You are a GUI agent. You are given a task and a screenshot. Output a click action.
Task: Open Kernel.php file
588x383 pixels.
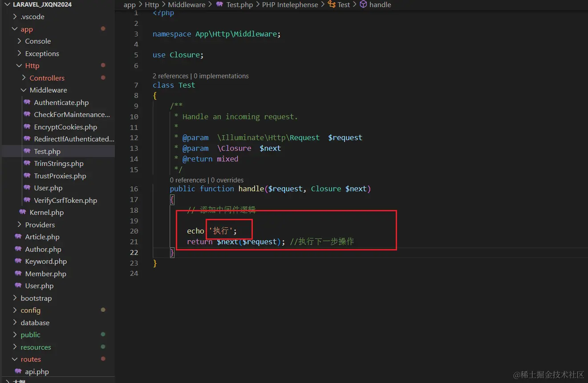47,212
